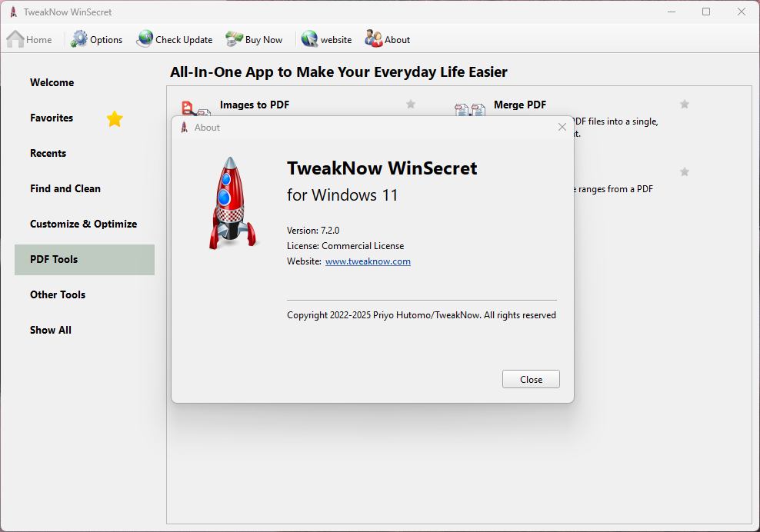Open Customize & Optimize section
Screen dimensions: 760x532
(x=85, y=224)
